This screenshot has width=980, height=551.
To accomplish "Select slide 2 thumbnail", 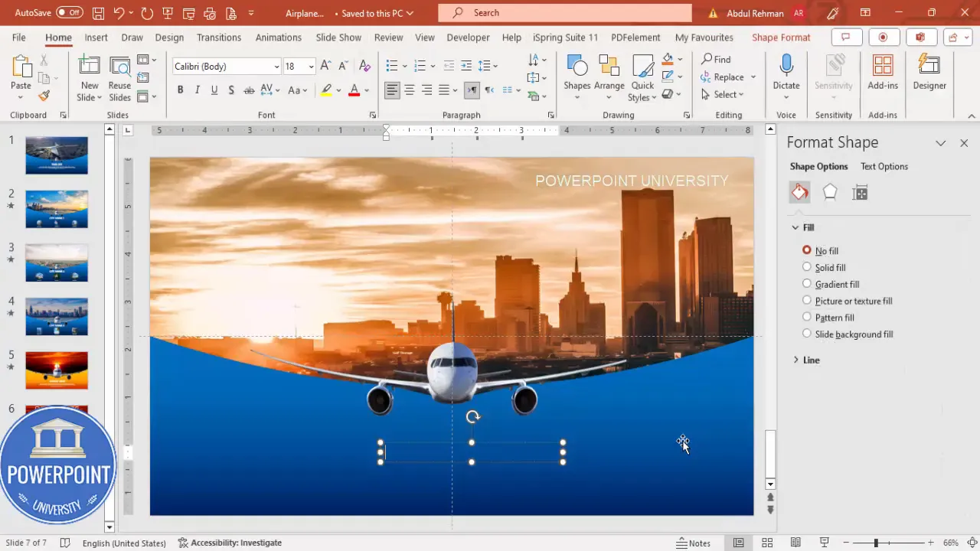I will [x=57, y=209].
